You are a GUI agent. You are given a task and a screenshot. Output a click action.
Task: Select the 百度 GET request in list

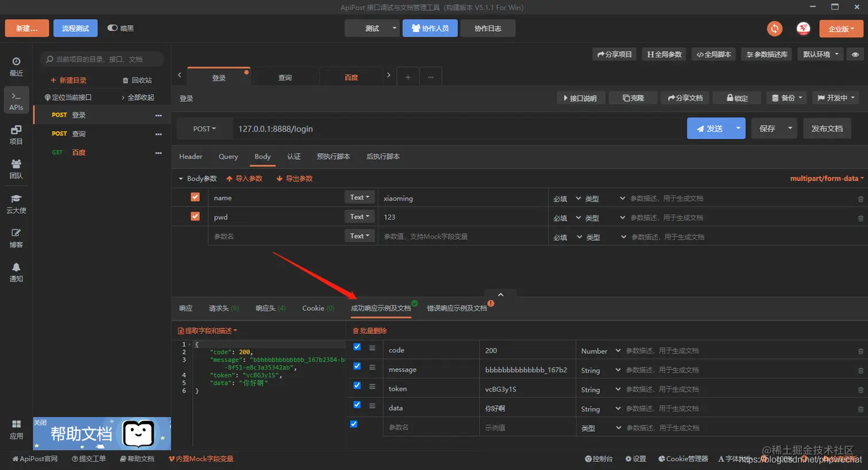[x=79, y=153]
